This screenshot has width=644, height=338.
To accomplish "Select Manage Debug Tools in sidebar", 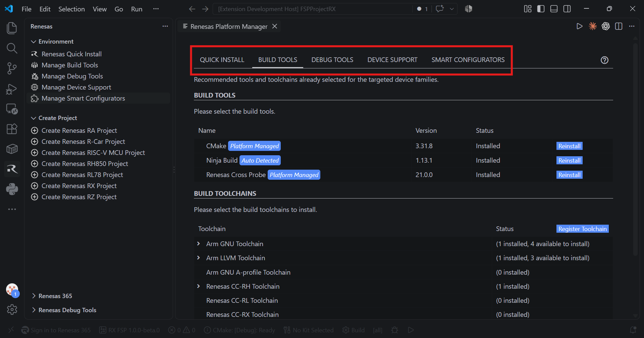I will [x=72, y=76].
